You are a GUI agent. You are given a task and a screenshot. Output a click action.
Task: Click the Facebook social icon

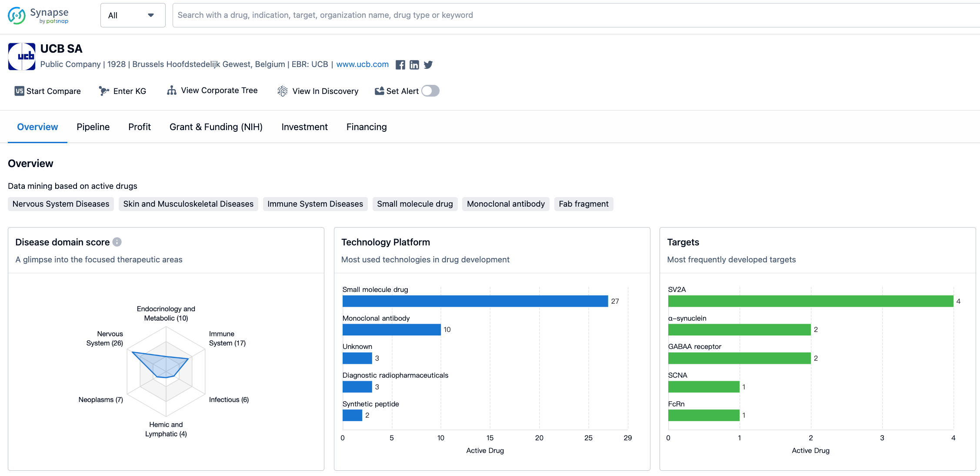coord(400,65)
